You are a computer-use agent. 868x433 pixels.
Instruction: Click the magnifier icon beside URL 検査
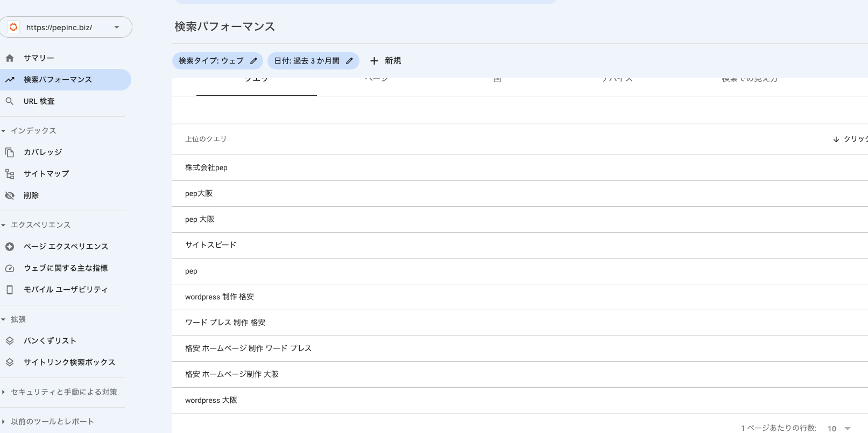tap(10, 101)
